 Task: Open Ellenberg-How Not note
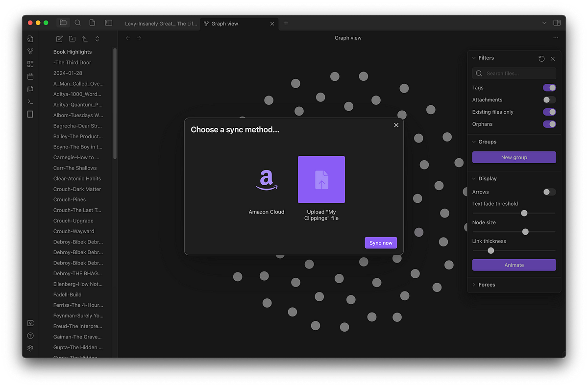[x=78, y=284]
